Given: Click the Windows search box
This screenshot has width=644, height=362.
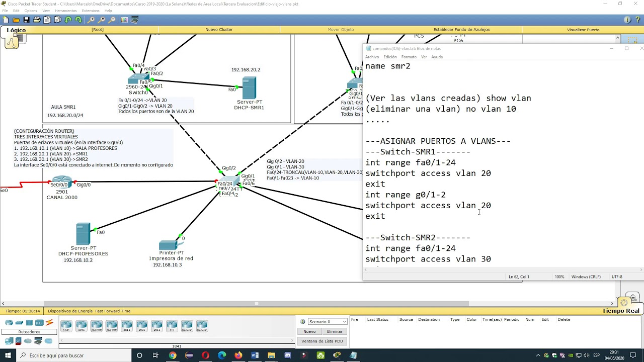Looking at the screenshot, I should point(73,355).
